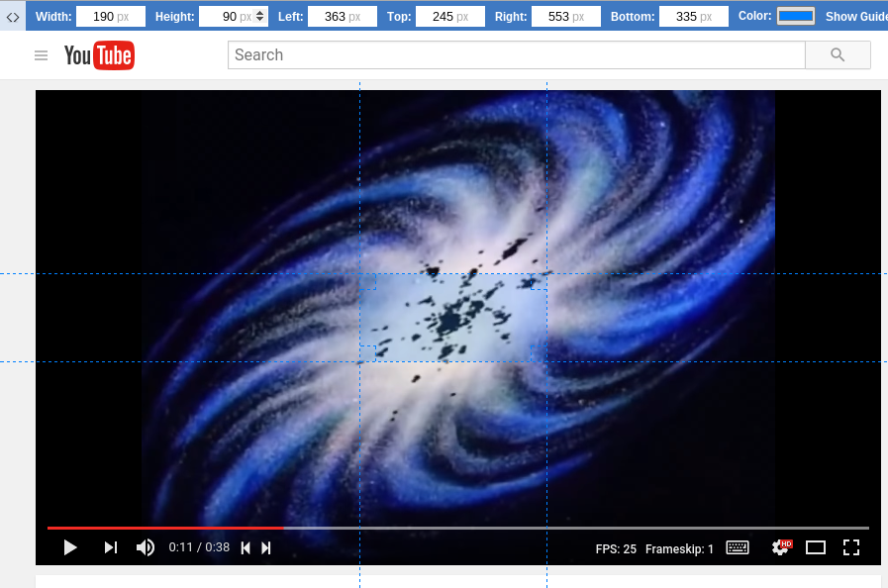This screenshot has width=888, height=588.
Task: Click the 0:11 / 0:38 time display
Action: point(199,547)
